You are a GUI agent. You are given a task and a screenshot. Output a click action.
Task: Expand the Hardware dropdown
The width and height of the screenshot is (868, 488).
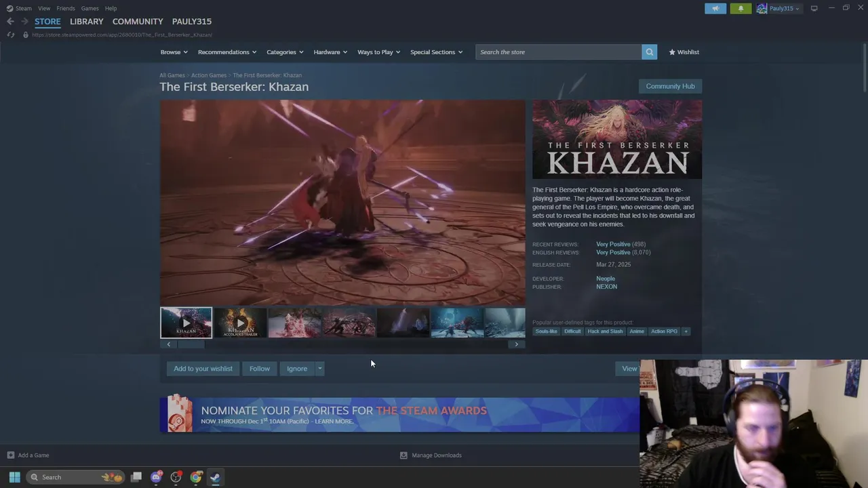coord(330,52)
